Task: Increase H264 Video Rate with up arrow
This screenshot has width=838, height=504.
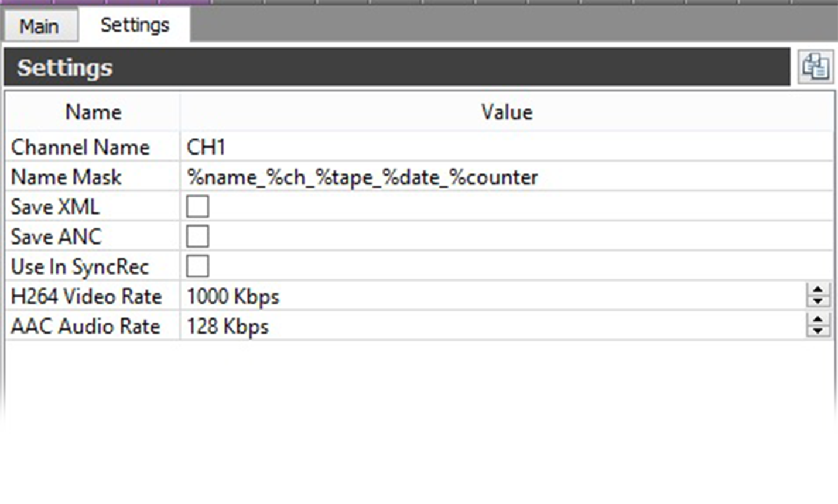Action: pos(818,290)
